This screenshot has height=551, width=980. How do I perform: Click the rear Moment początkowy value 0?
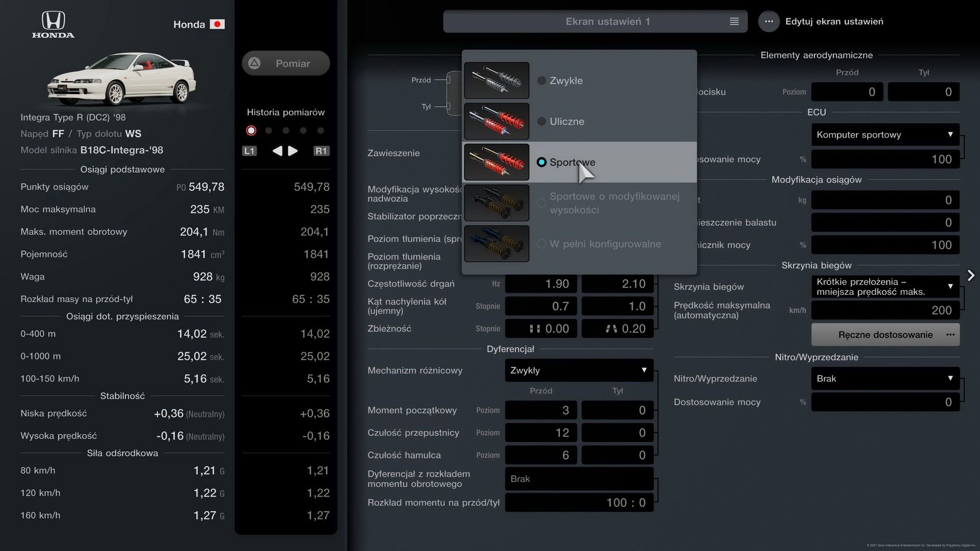(618, 410)
